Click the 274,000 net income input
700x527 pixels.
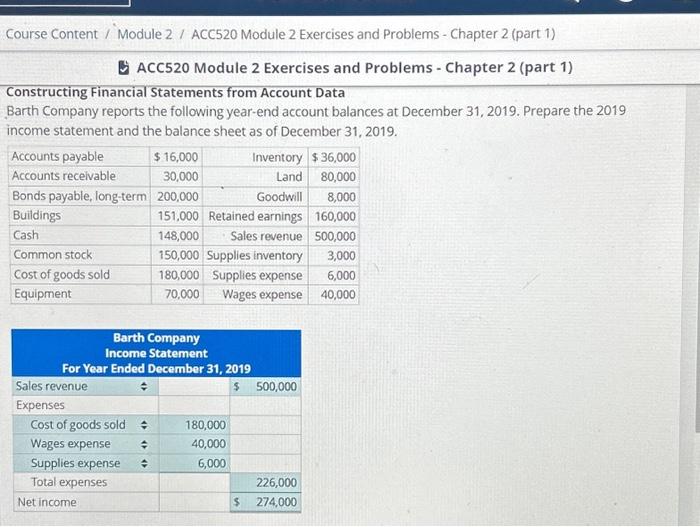266,502
